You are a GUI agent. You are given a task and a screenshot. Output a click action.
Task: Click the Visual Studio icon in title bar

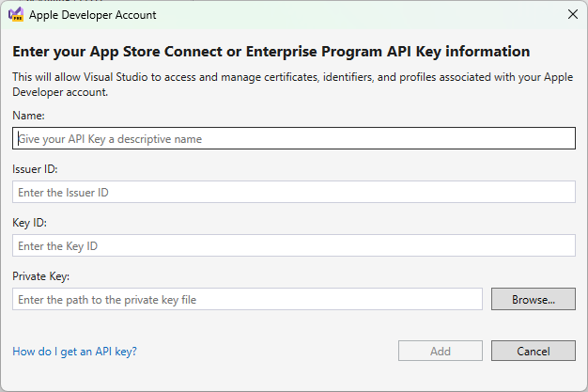coord(16,15)
